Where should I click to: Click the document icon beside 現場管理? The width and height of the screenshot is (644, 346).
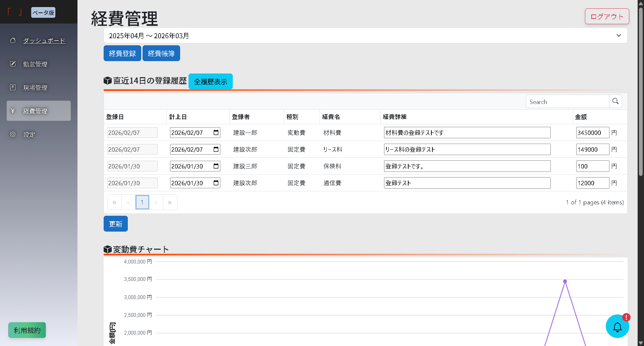(x=13, y=87)
